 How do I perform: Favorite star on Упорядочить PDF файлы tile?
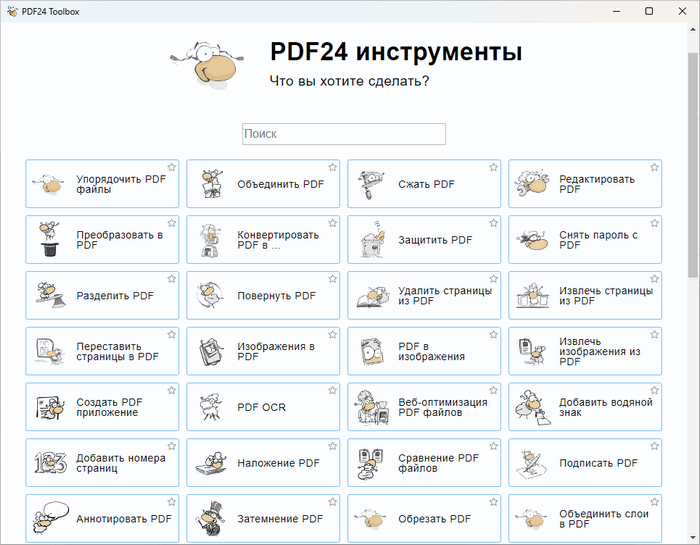click(171, 167)
